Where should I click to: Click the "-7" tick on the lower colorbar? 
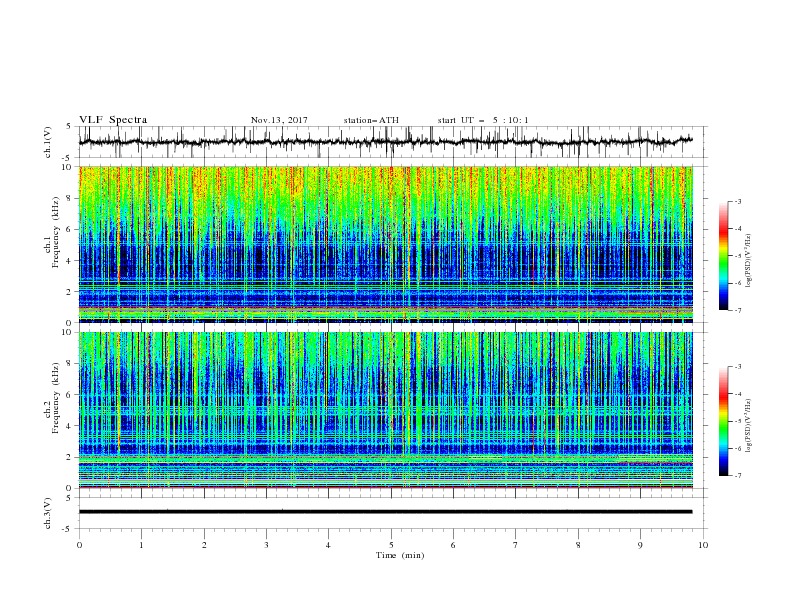tap(737, 476)
